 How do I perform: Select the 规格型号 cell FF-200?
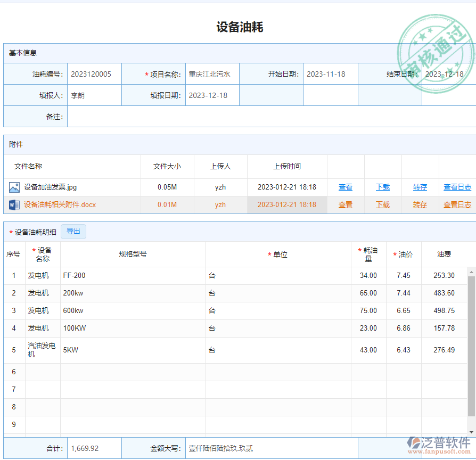(133, 276)
